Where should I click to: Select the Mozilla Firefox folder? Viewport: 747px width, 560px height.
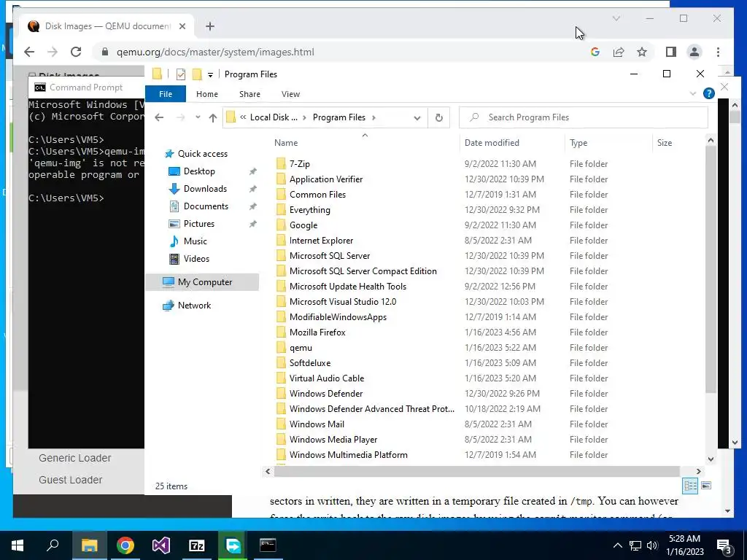tap(317, 332)
